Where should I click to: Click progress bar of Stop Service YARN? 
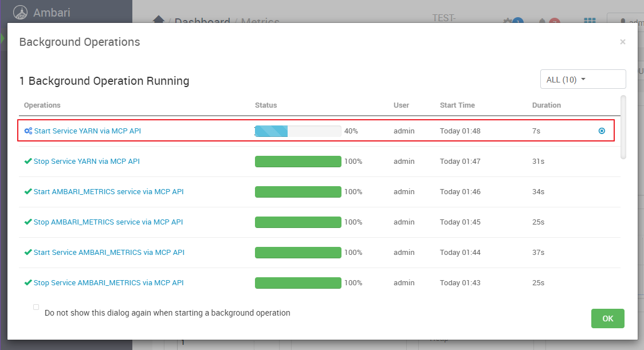click(298, 162)
